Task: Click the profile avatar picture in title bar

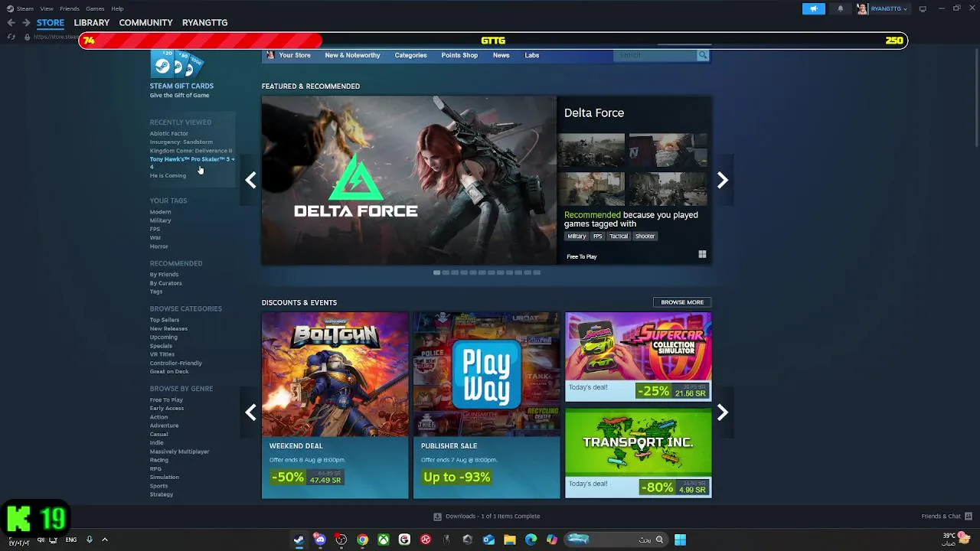Action: point(862,8)
